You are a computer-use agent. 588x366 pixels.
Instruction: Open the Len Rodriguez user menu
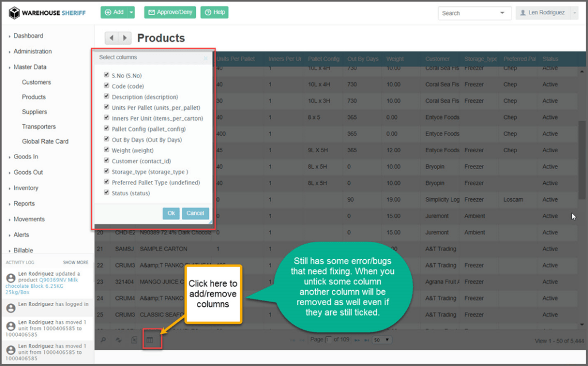click(x=546, y=13)
